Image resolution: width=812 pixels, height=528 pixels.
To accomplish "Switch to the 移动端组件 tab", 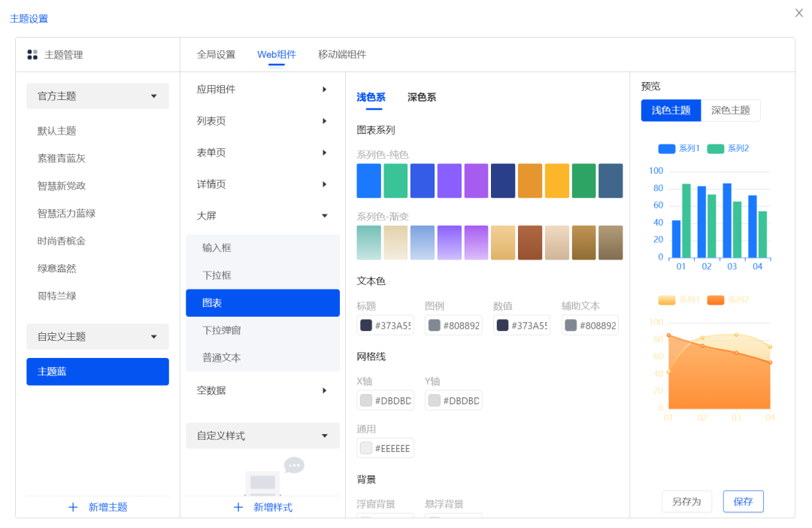I will tap(342, 54).
